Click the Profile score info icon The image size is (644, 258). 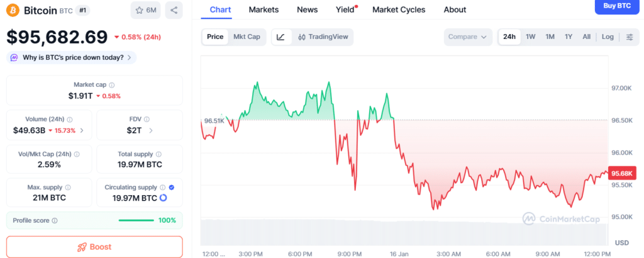(55, 221)
